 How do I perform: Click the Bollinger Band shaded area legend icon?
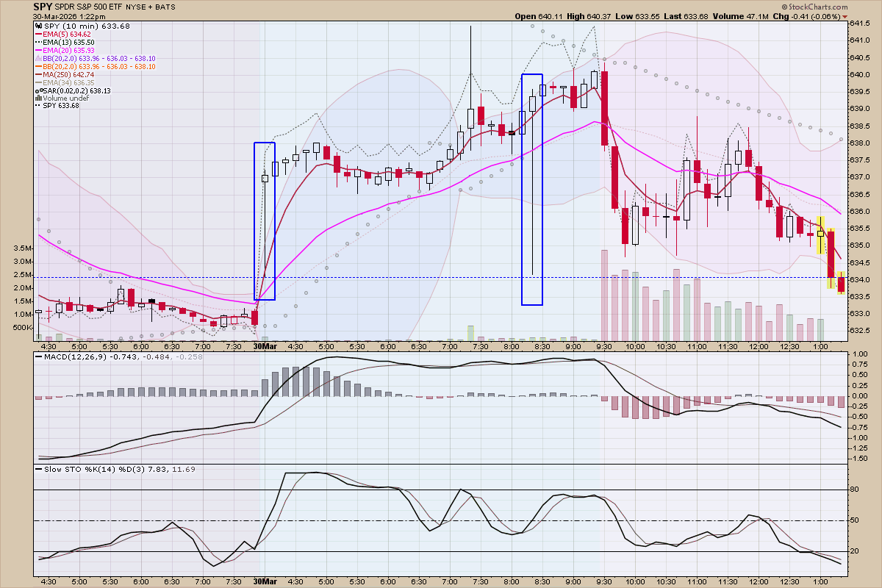point(38,58)
